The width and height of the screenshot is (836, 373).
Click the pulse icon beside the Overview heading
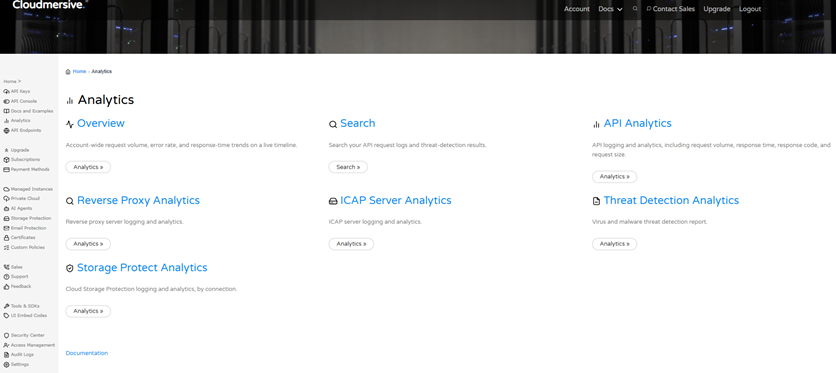click(x=70, y=124)
